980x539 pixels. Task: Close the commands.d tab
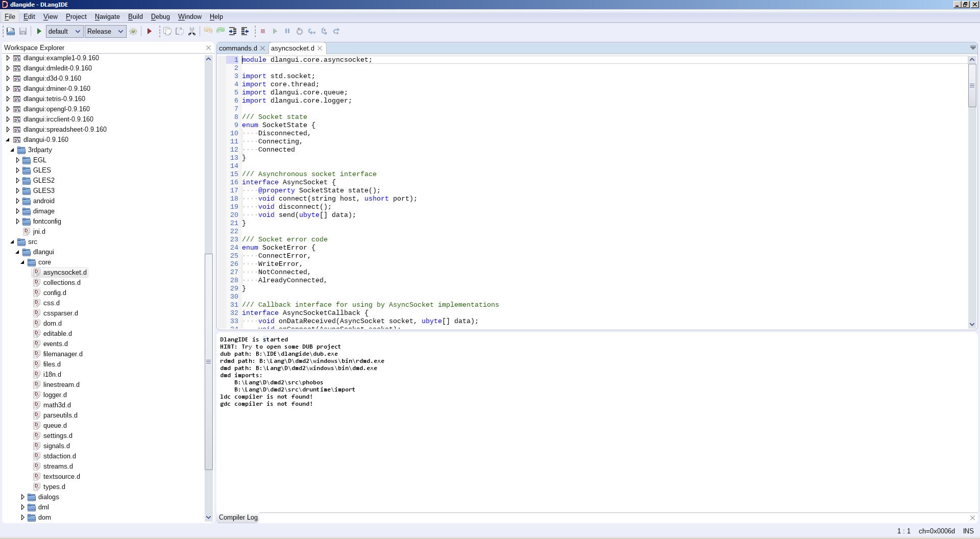click(x=262, y=48)
